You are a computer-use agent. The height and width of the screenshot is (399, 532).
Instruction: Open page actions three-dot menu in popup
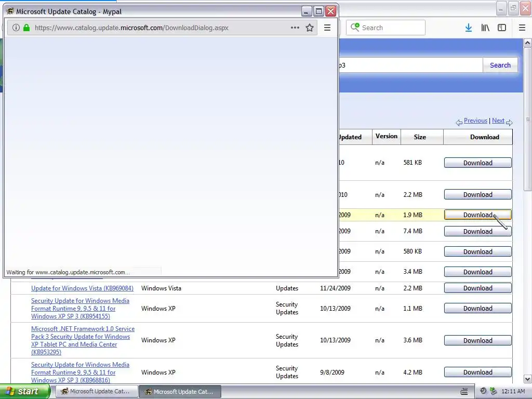click(x=295, y=28)
